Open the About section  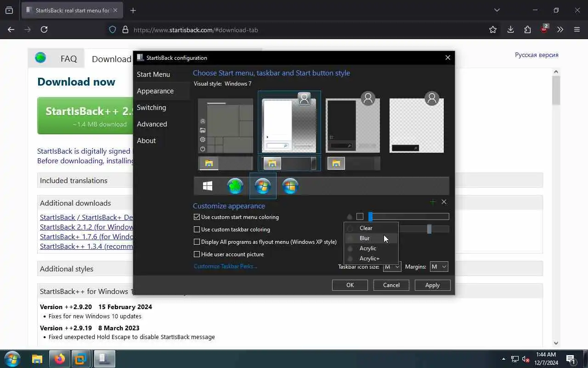click(x=162, y=140)
